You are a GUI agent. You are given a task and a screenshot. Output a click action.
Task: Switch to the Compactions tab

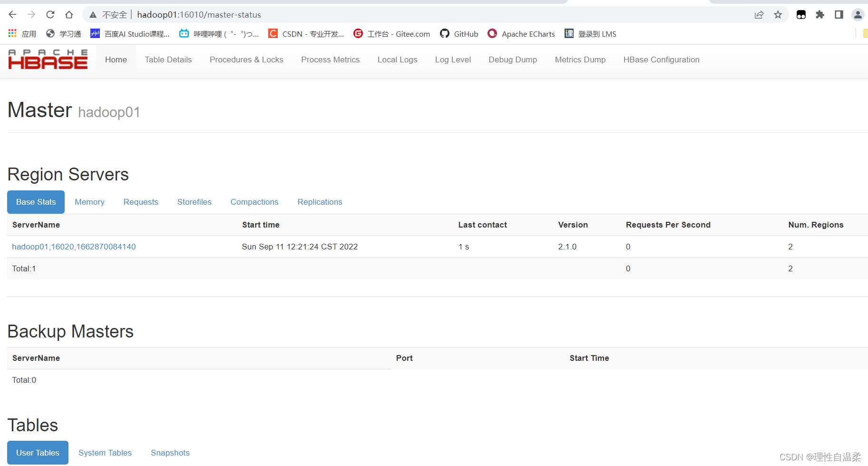click(x=254, y=202)
